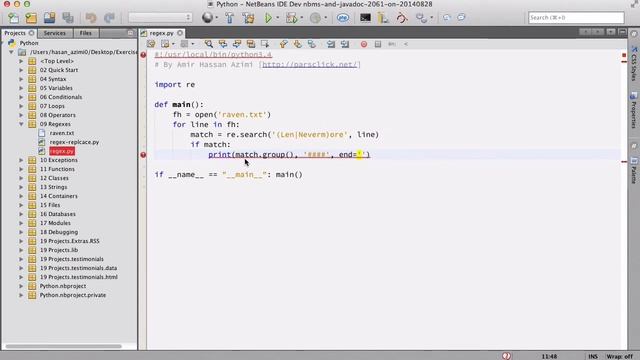The image size is (640, 360).
Task: Close the regex.py editor tab
Action: [x=180, y=33]
